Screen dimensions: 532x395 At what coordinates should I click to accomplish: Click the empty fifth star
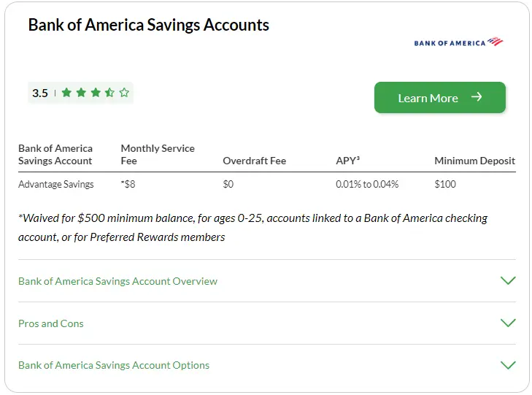(x=124, y=92)
